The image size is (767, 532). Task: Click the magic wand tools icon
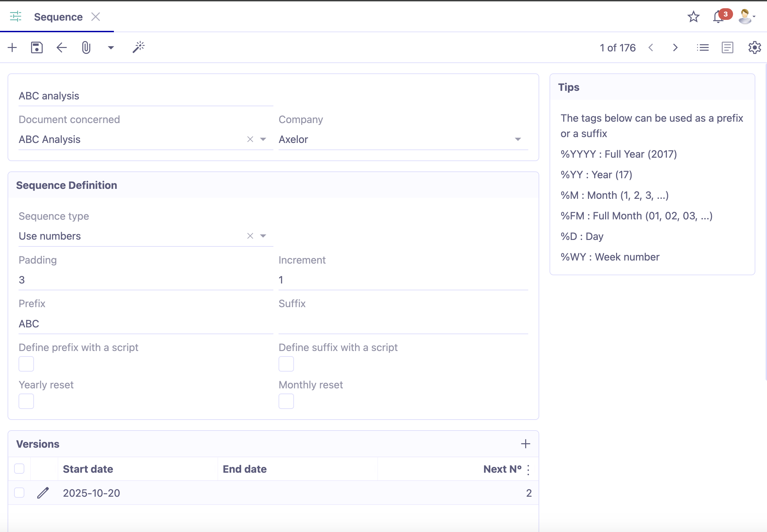point(139,47)
